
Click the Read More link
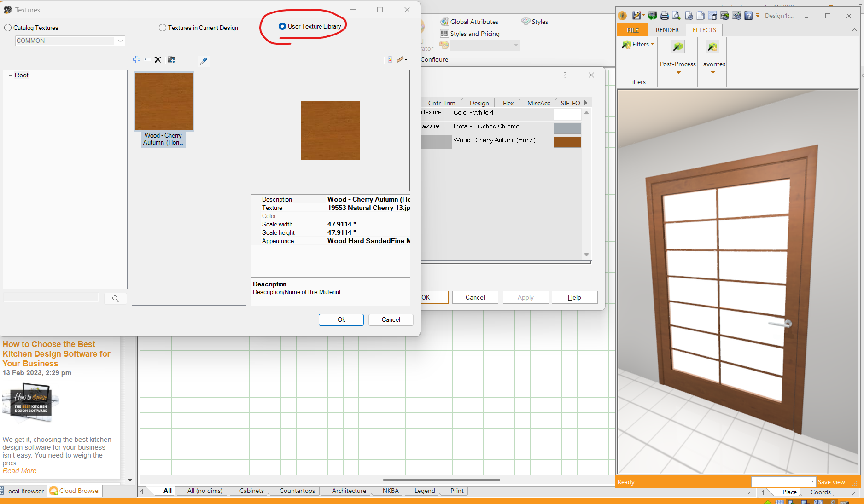click(22, 471)
